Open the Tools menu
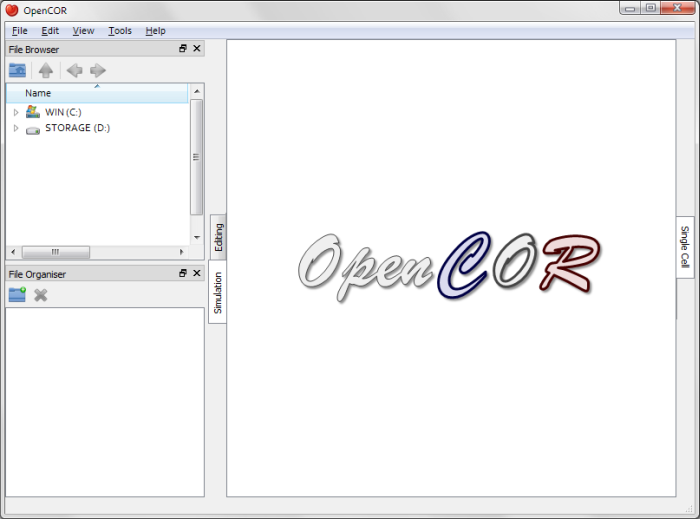This screenshot has height=519, width=700. (x=120, y=31)
